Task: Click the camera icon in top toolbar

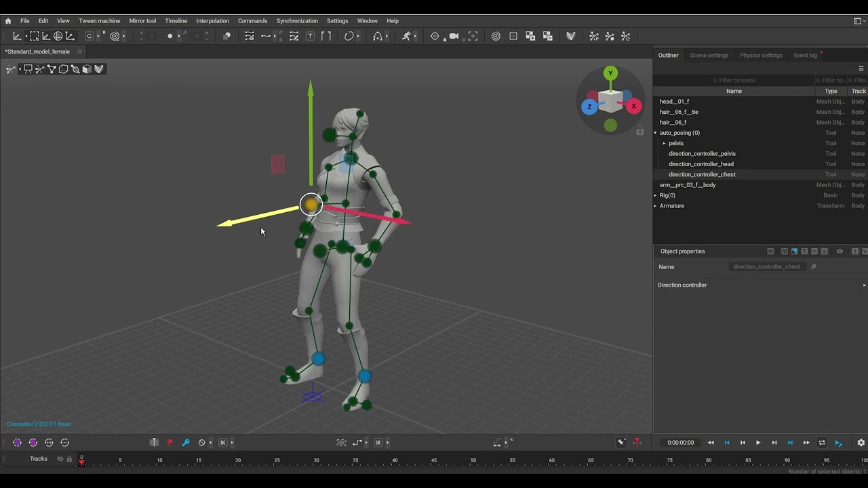Action: pos(454,36)
